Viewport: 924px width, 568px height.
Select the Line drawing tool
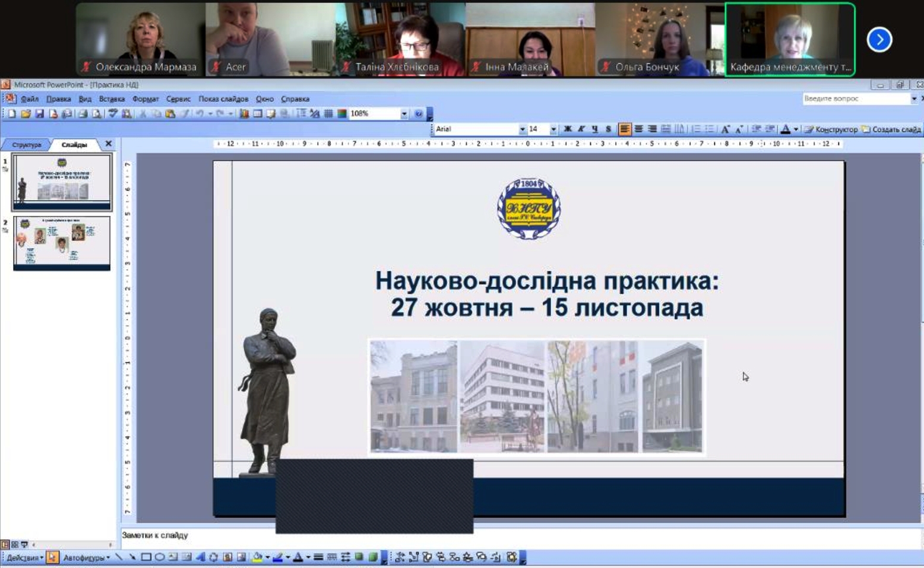point(119,557)
